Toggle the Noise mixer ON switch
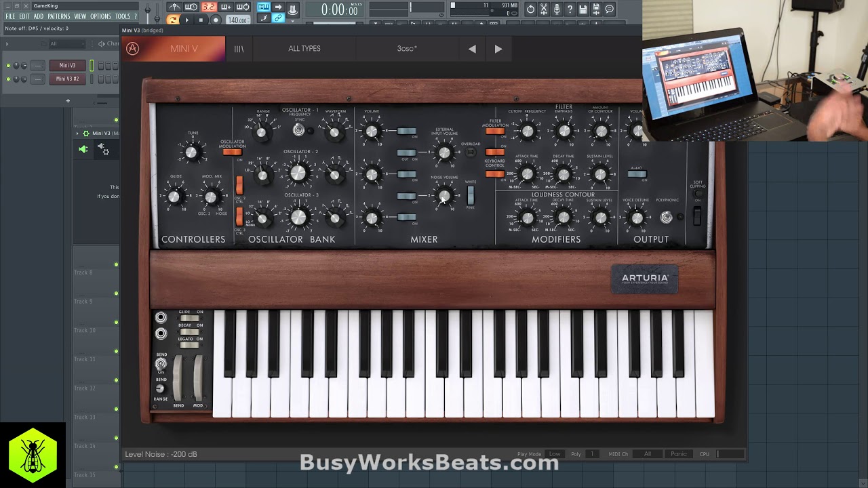This screenshot has width=868, height=488. point(406,196)
